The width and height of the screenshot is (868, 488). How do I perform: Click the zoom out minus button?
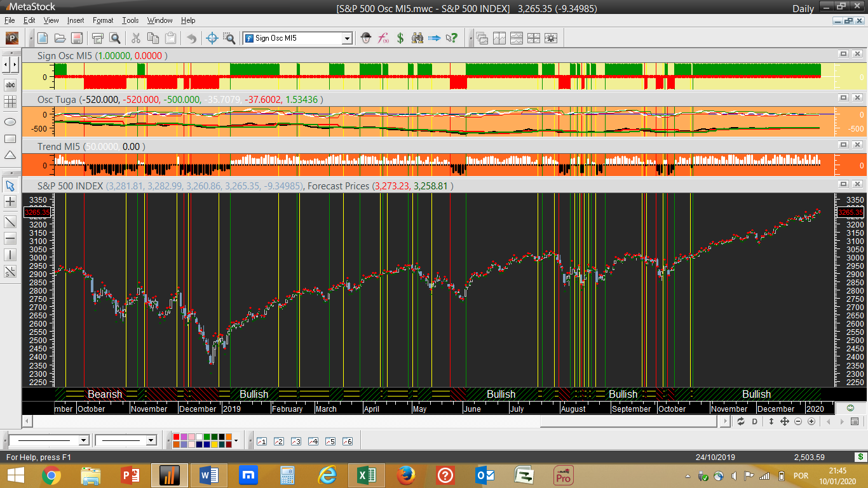[x=799, y=421]
